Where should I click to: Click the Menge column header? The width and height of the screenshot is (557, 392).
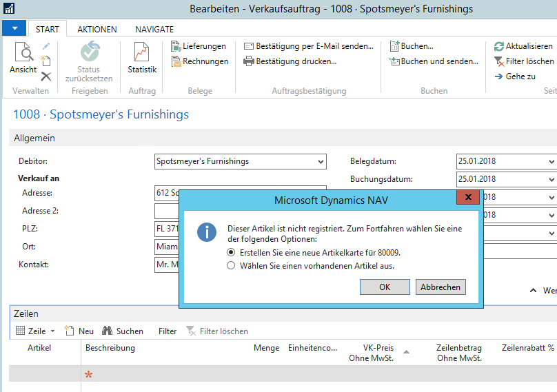click(266, 348)
